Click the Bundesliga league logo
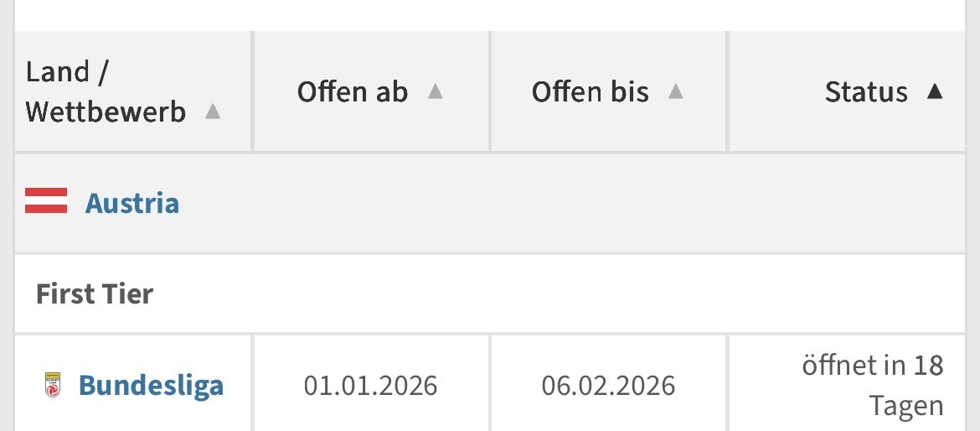Viewport: 980px width, 431px height. (52, 385)
